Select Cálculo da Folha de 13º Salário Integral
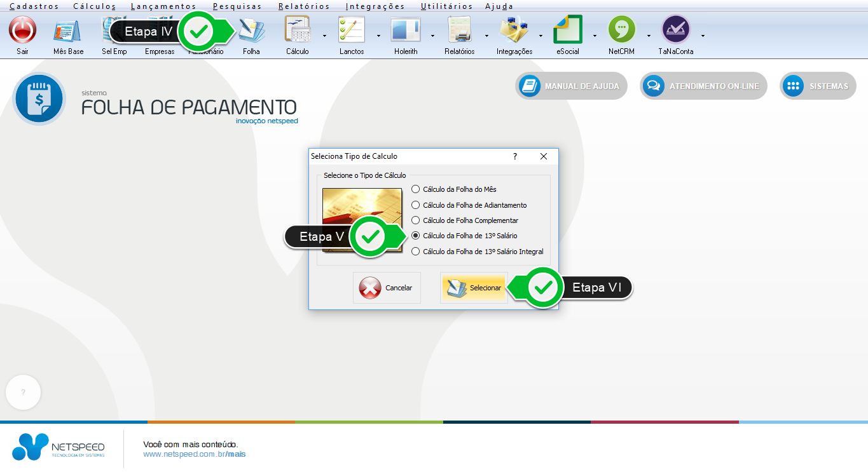The width and height of the screenshot is (868, 472). [478, 252]
